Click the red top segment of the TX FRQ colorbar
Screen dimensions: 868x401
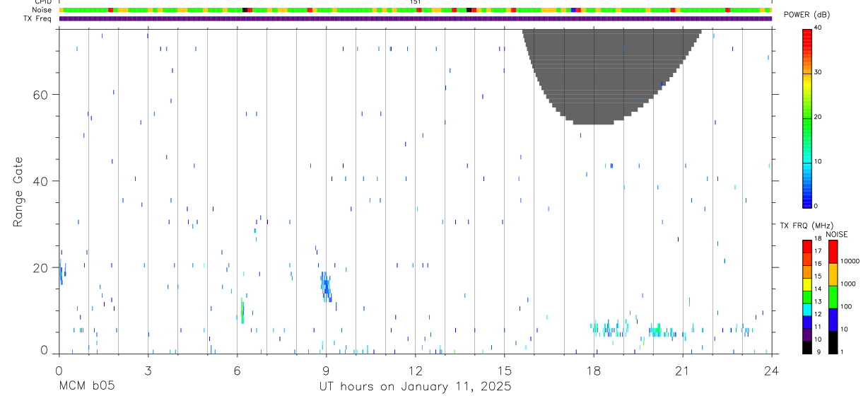807,247
